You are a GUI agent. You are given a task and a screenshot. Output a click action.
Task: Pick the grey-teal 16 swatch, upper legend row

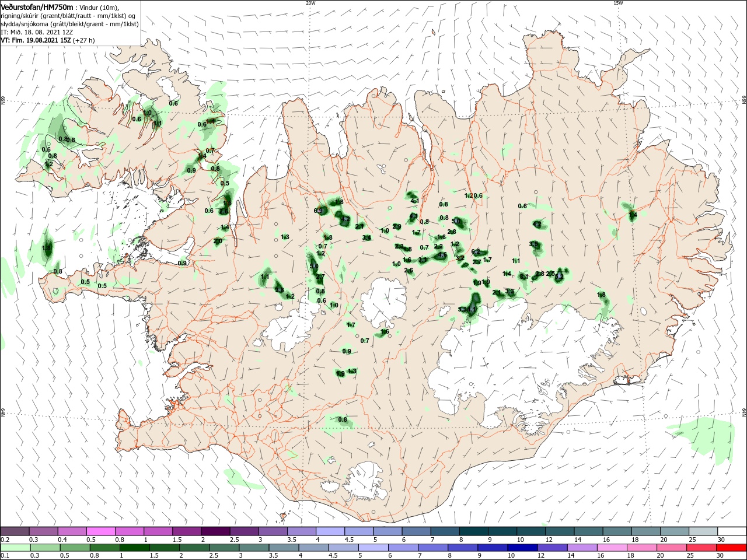pos(617,531)
